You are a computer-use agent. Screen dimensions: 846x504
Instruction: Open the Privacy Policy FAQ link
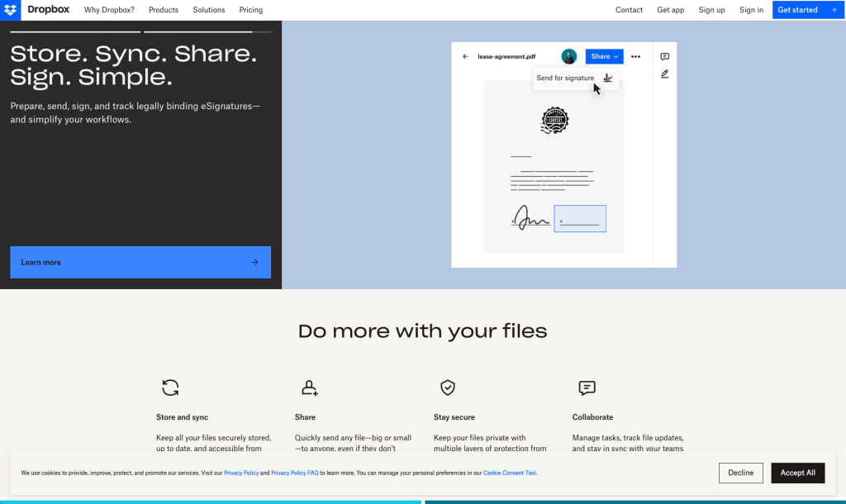tap(295, 473)
